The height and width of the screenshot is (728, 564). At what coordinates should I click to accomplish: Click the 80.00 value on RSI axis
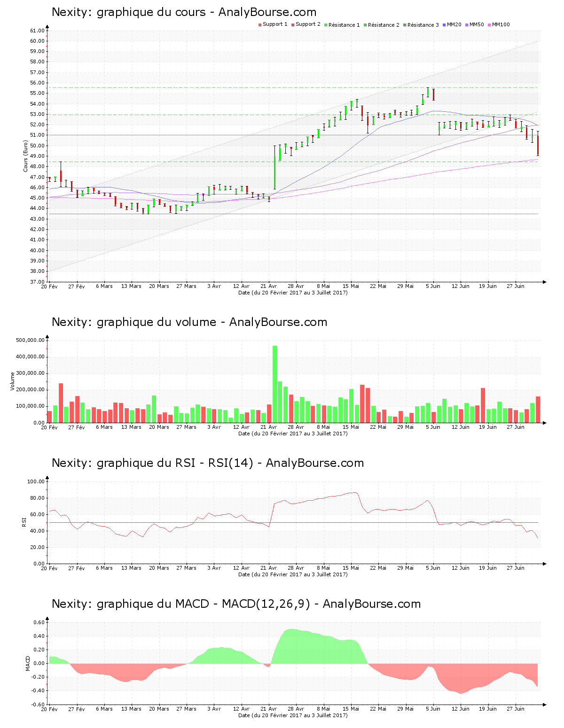(37, 498)
